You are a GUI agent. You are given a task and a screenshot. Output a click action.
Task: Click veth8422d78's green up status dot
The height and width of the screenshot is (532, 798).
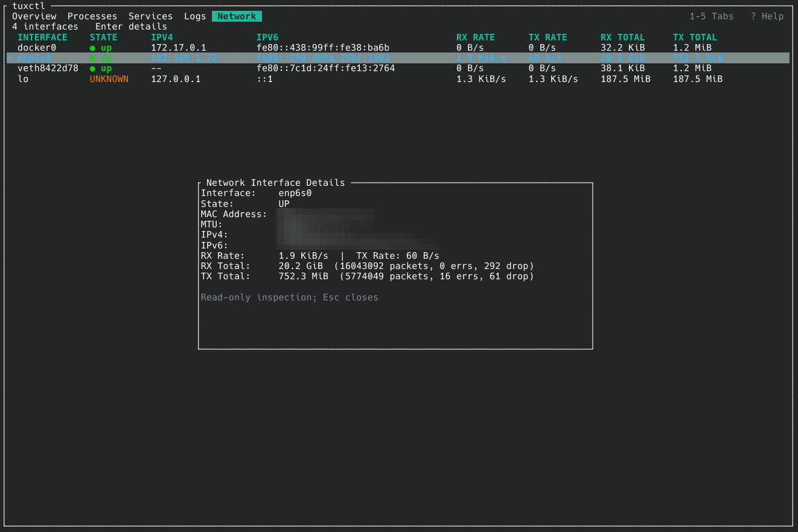click(92, 69)
